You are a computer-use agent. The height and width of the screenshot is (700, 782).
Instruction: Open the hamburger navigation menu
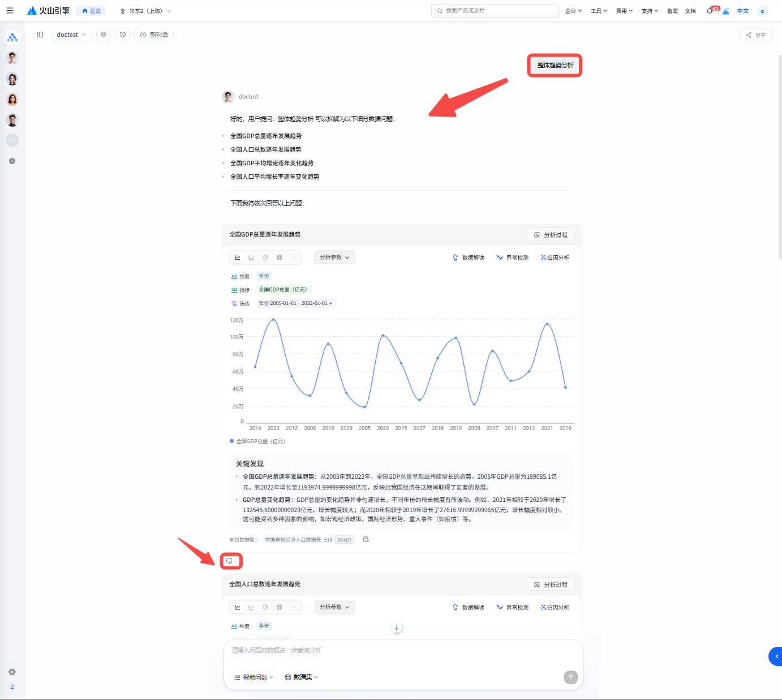click(x=10, y=11)
